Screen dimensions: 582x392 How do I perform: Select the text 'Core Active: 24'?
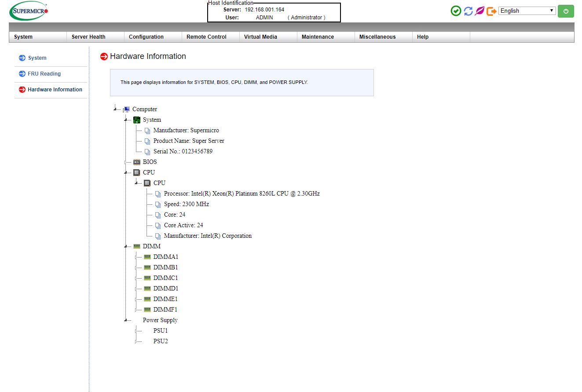click(x=183, y=225)
